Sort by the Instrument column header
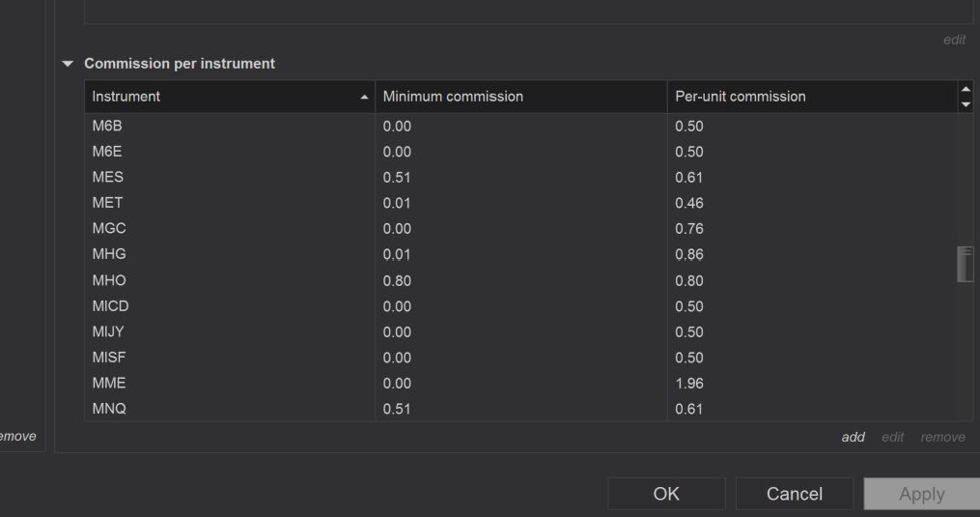The height and width of the screenshot is (517, 980). pyautogui.click(x=126, y=97)
